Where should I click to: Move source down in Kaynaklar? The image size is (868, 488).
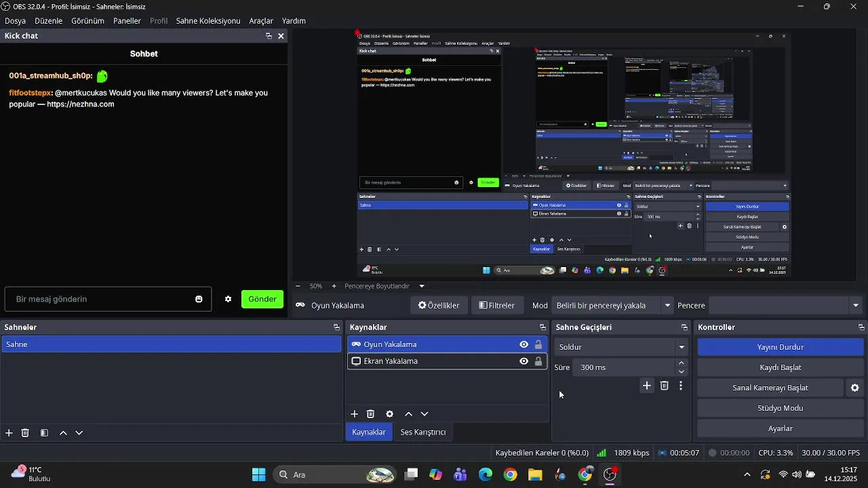(x=425, y=413)
